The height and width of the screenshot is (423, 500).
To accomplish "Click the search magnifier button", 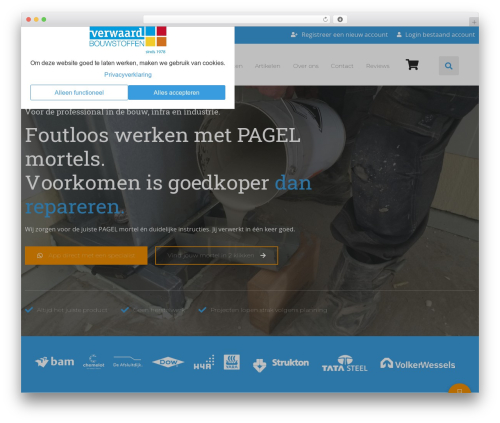I will (x=449, y=66).
